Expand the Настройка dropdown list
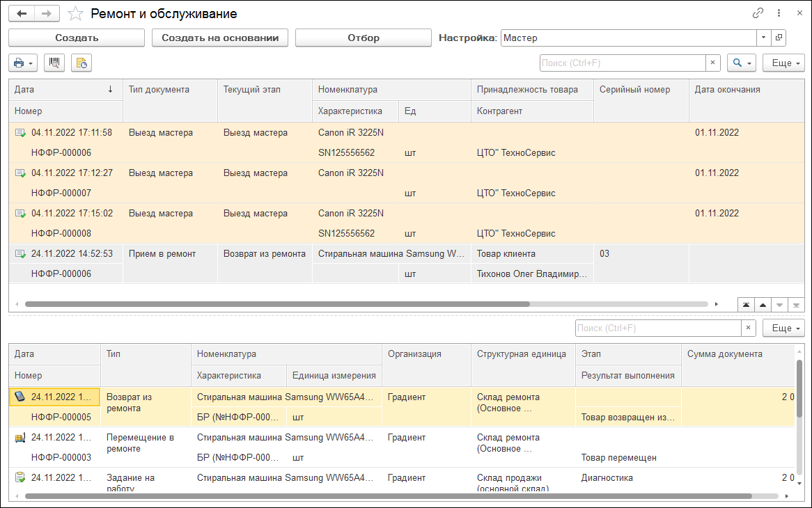Viewport: 812px width, 508px height. click(763, 38)
